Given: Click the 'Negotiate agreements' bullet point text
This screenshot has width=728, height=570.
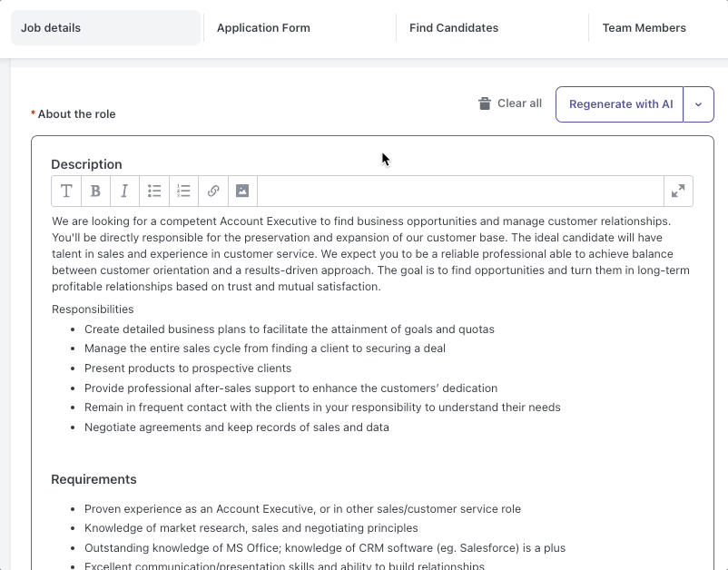Looking at the screenshot, I should click(236, 427).
